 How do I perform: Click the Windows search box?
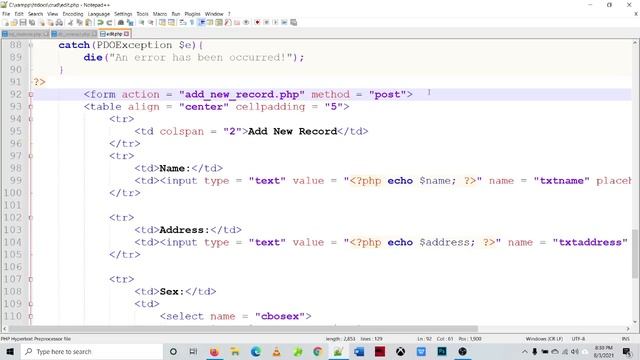coord(91,351)
